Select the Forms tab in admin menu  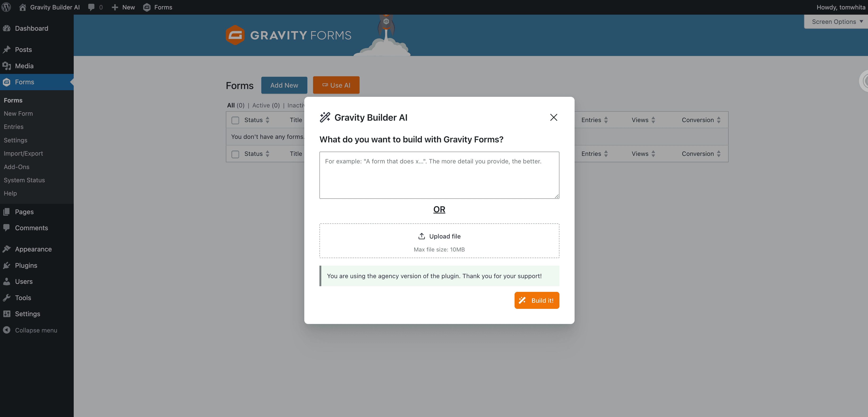pos(24,82)
